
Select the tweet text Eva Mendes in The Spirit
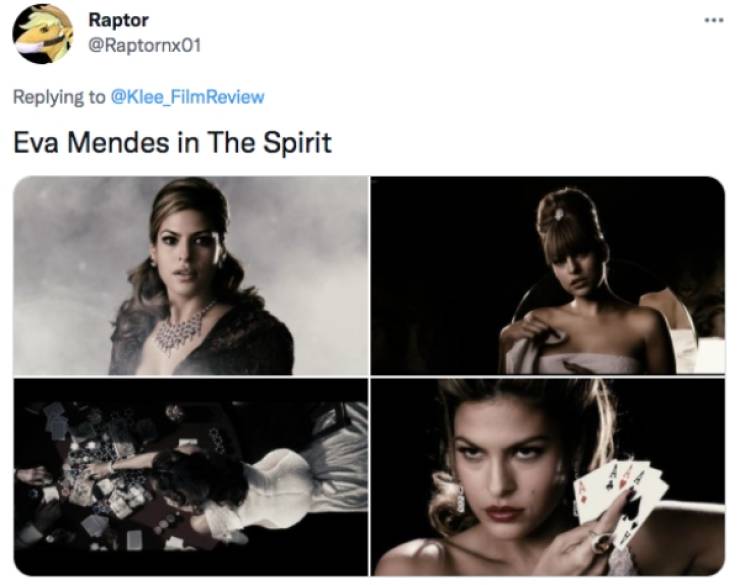point(172,142)
